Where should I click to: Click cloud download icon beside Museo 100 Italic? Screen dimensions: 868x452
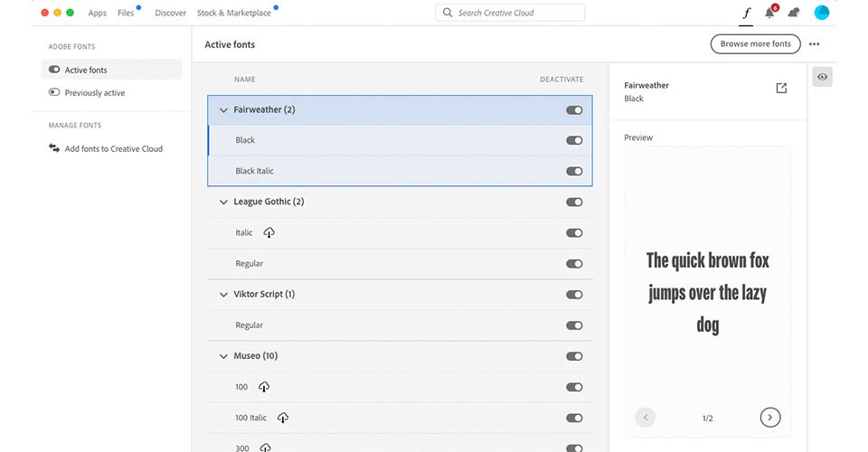283,418
